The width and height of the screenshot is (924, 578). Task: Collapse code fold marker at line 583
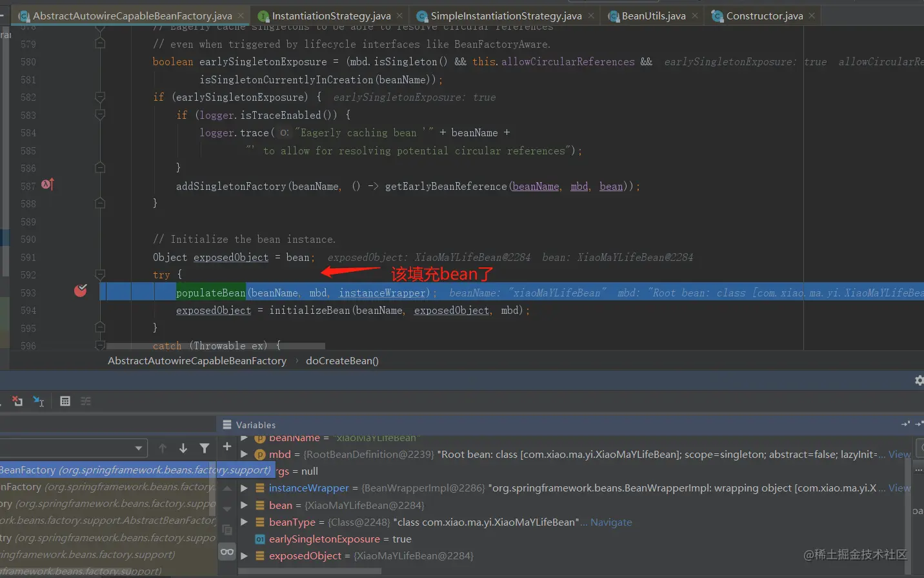coord(100,115)
